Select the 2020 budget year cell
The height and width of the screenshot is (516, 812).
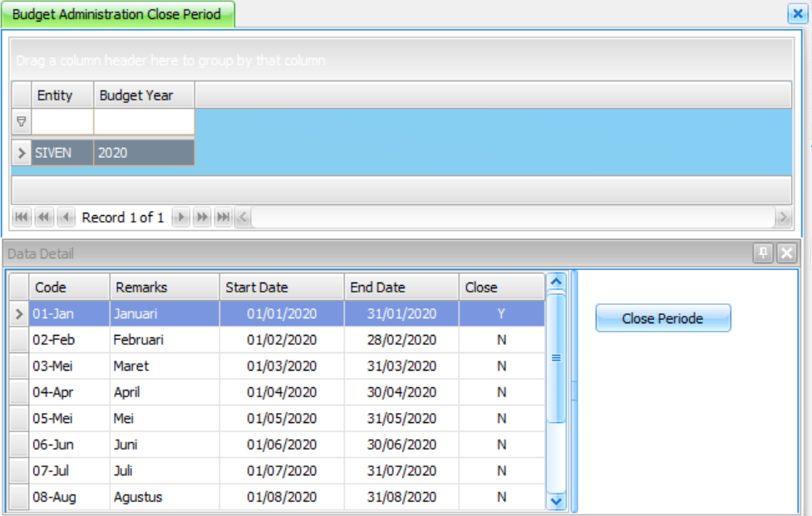(x=144, y=153)
